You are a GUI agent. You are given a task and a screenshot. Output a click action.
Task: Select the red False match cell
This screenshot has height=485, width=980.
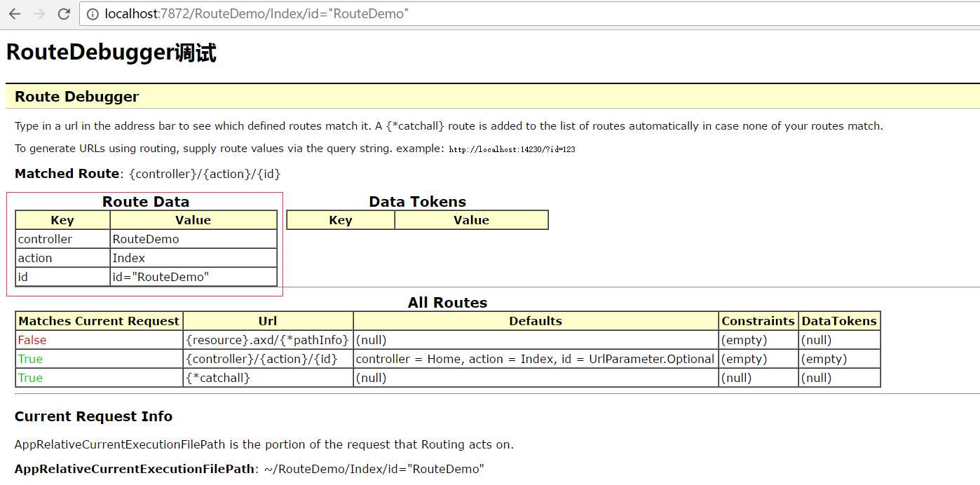coord(99,340)
